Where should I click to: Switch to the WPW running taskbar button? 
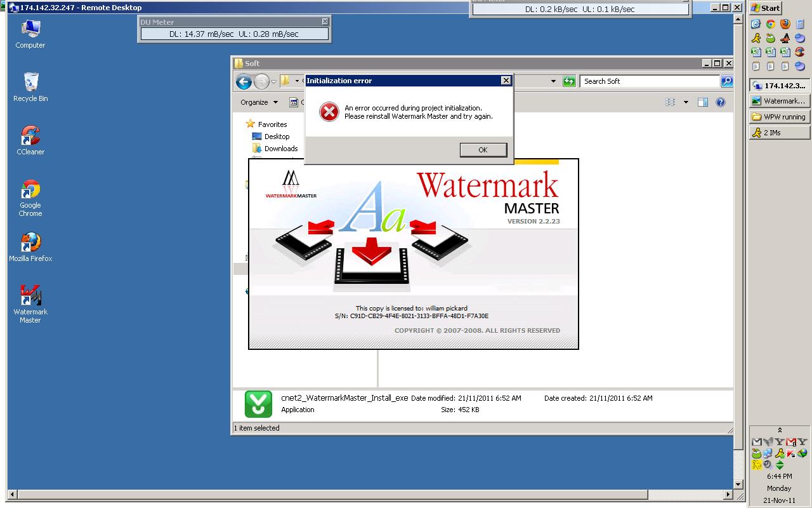point(780,117)
